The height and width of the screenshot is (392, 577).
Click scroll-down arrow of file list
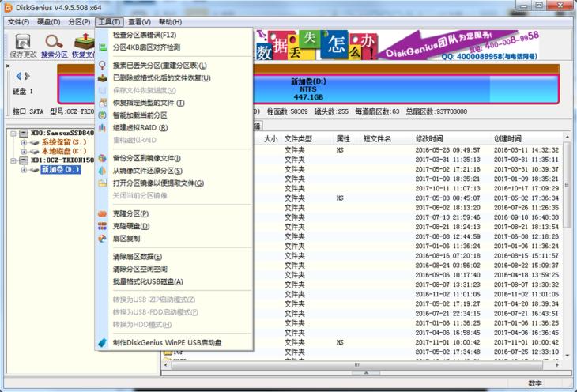(x=567, y=356)
